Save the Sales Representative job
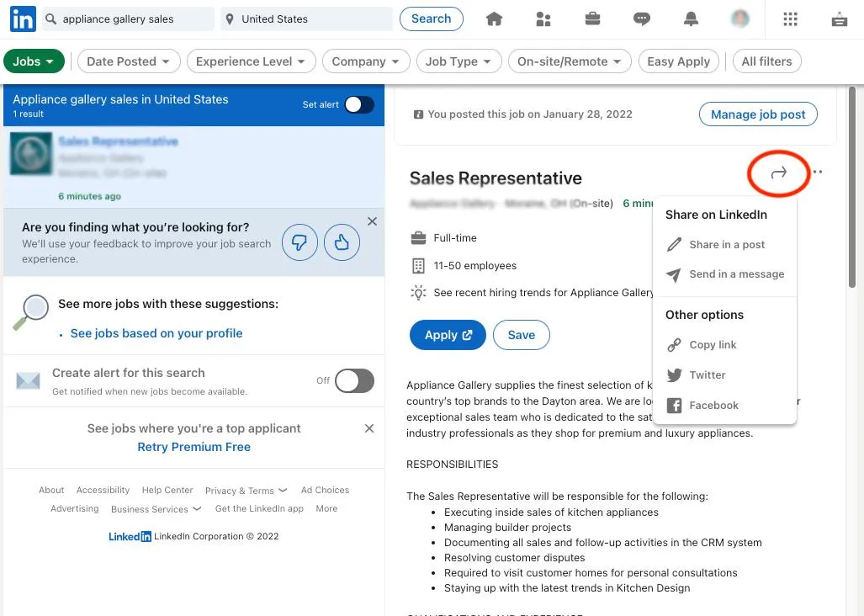864x616 pixels. [522, 335]
